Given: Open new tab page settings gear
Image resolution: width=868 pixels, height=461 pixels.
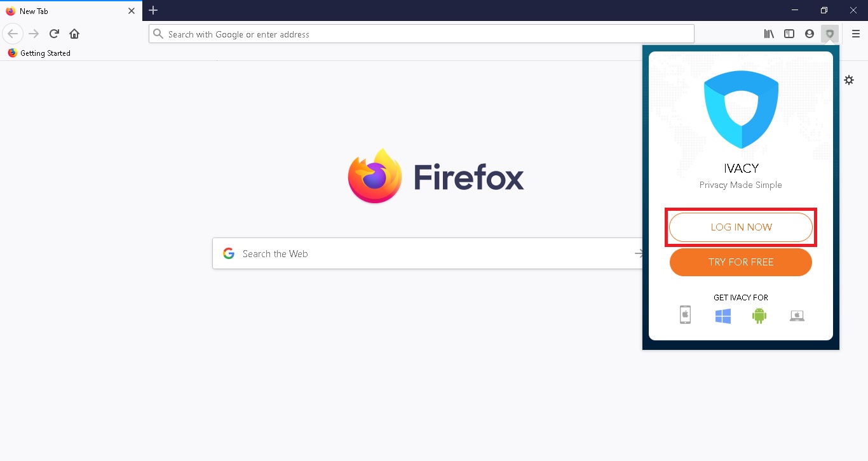Looking at the screenshot, I should coord(849,80).
